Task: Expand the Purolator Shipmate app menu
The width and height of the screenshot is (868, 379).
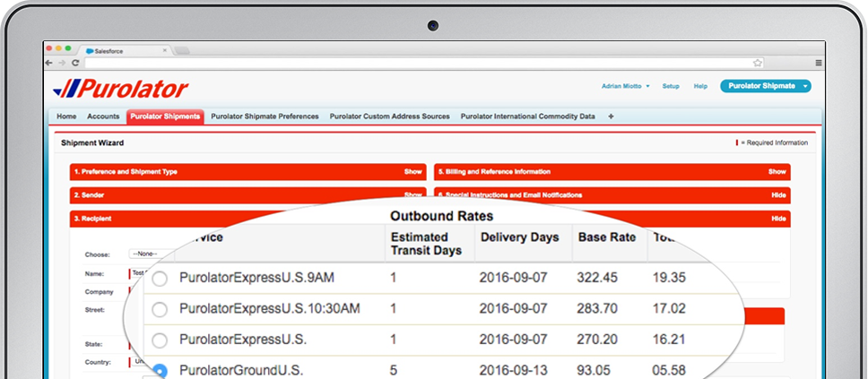Action: click(765, 86)
